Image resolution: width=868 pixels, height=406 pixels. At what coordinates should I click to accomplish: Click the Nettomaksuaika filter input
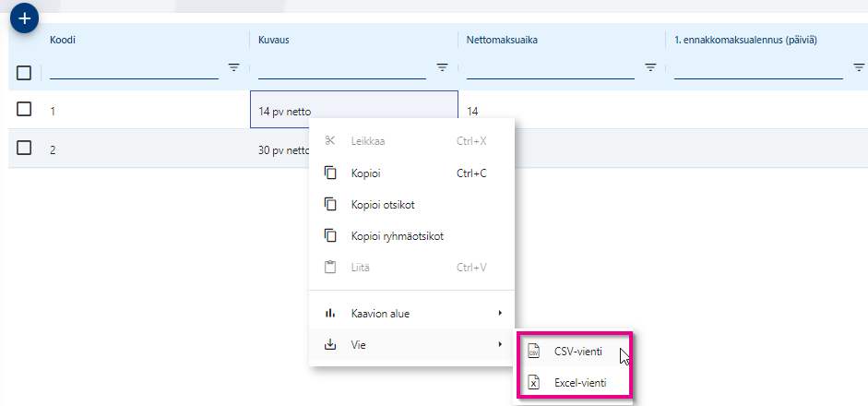(550, 69)
